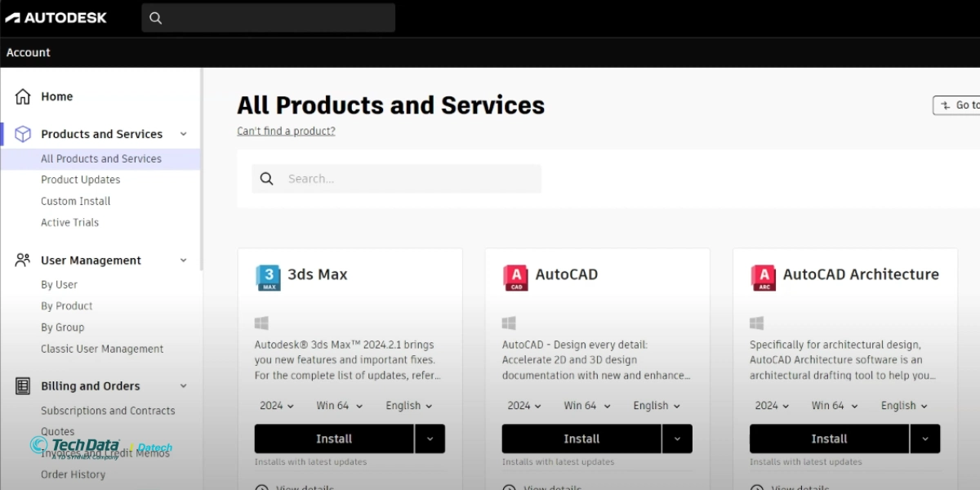Focus the top header search box
The width and height of the screenshot is (980, 490).
pos(269,18)
